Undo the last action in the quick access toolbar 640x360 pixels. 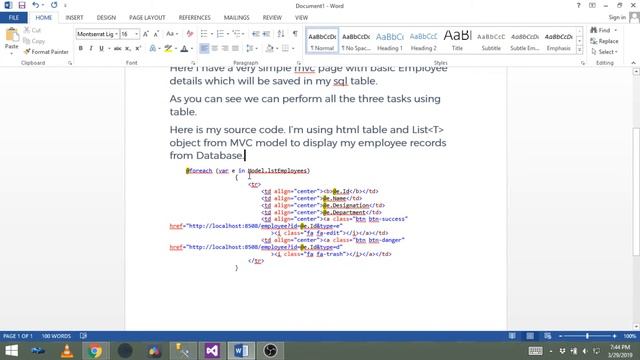pyautogui.click(x=36, y=6)
